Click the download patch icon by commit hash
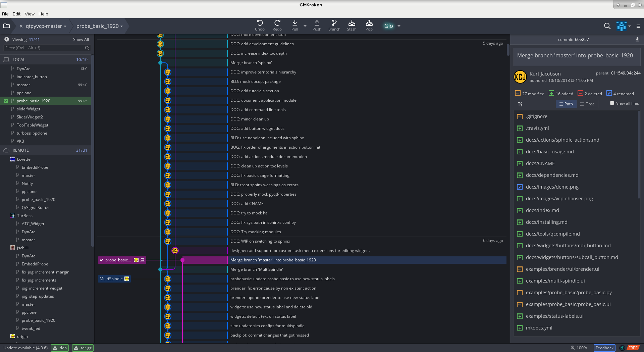Screen dimensions: 644x352 (x=637, y=39)
